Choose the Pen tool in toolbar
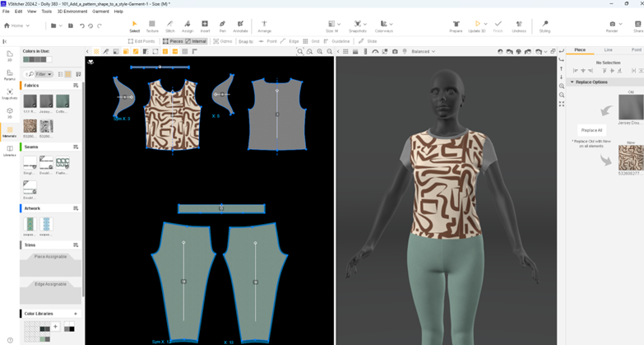The image size is (644, 345). click(222, 26)
